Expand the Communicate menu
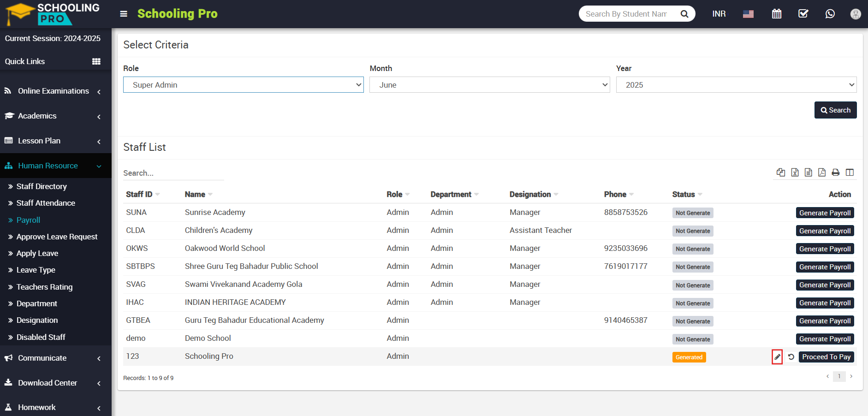 (x=56, y=358)
